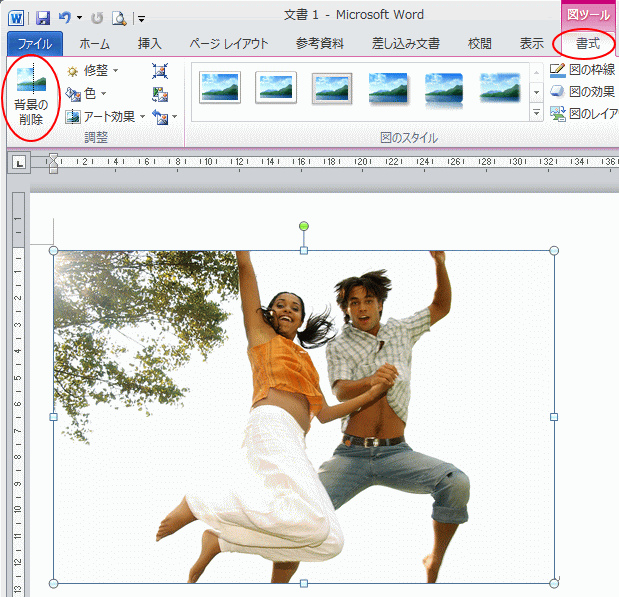Open 図の効果 picture effects menu
Viewport: 619px width, 597px height.
tap(583, 92)
